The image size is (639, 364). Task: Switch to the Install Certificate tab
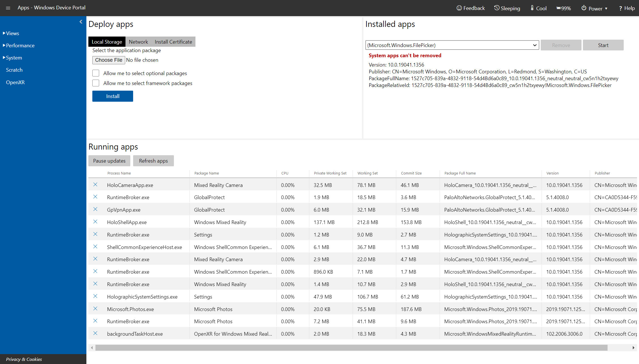tap(174, 42)
